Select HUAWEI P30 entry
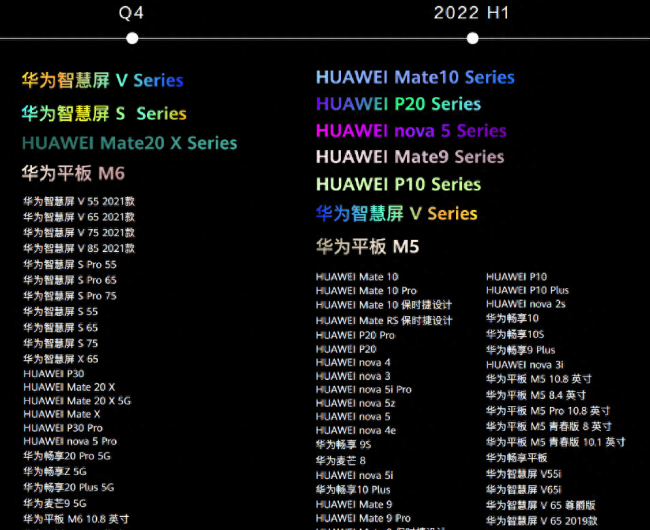Image resolution: width=650 pixels, height=530 pixels. coord(53,374)
